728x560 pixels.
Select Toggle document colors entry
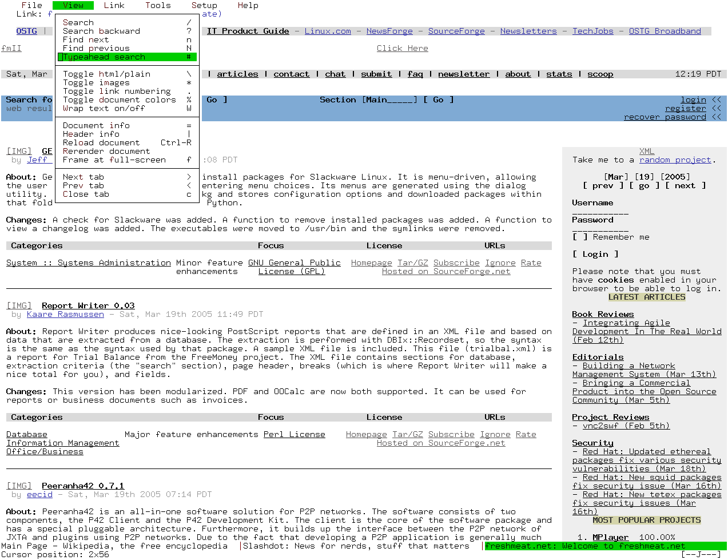click(127, 100)
